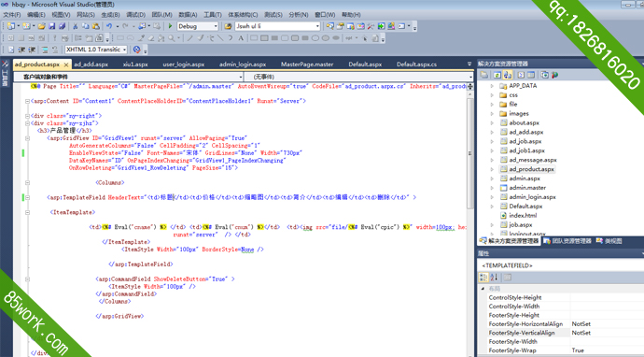Open the 调试(D) menu
The image size is (644, 357).
coord(135,14)
